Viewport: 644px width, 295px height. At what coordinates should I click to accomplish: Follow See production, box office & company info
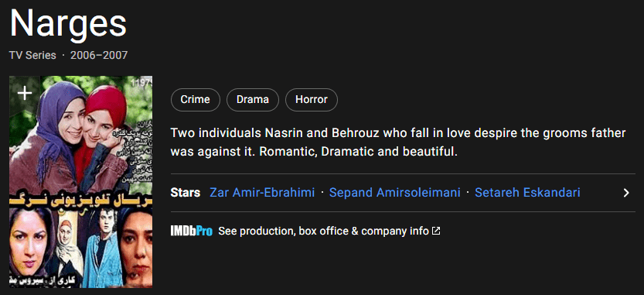click(323, 232)
